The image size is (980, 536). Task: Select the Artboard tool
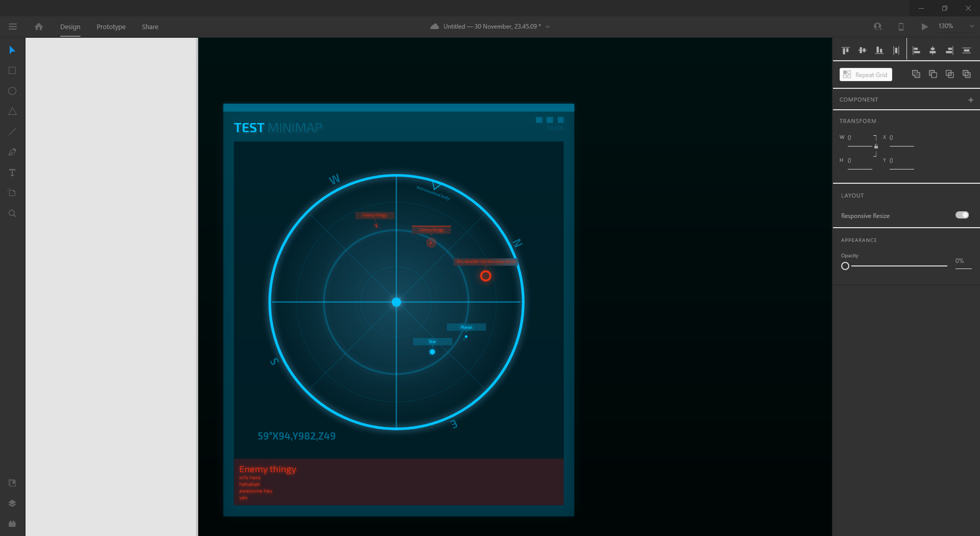point(12,193)
